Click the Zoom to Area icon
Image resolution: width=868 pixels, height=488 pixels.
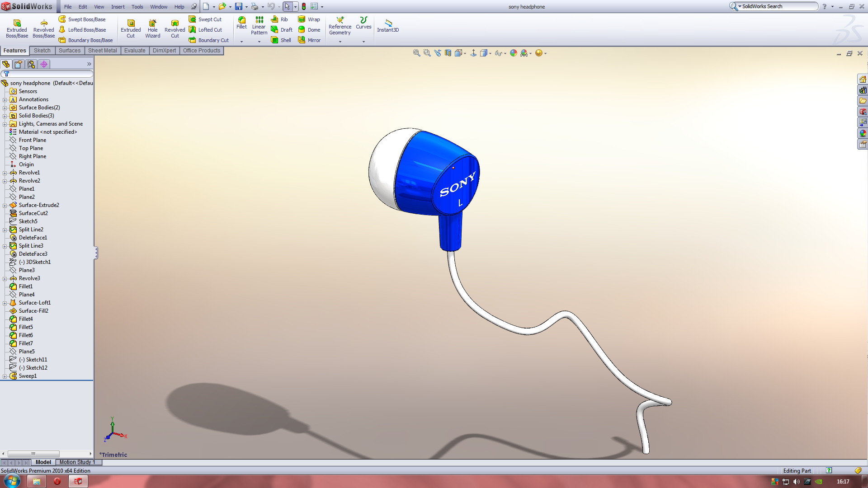click(427, 53)
